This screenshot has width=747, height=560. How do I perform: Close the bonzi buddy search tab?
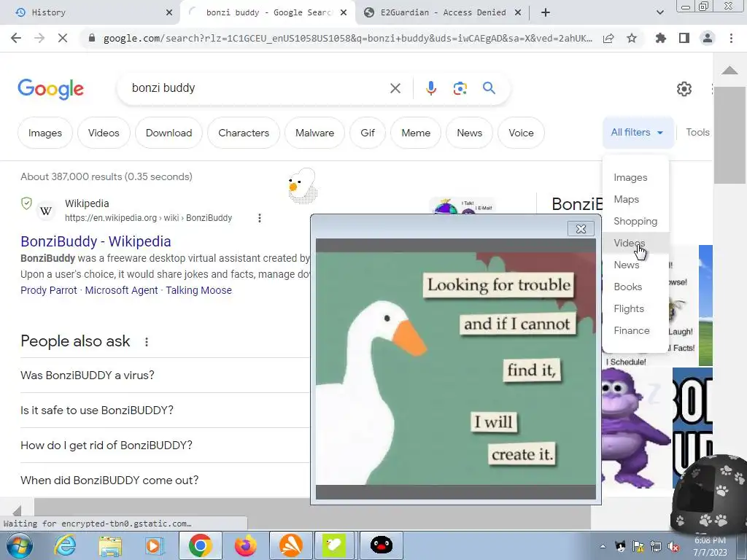point(344,12)
